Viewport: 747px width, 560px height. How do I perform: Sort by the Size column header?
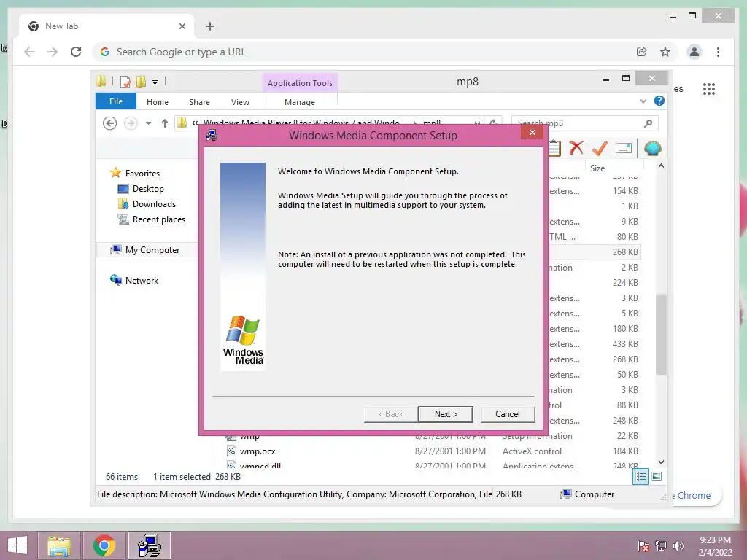pyautogui.click(x=597, y=168)
